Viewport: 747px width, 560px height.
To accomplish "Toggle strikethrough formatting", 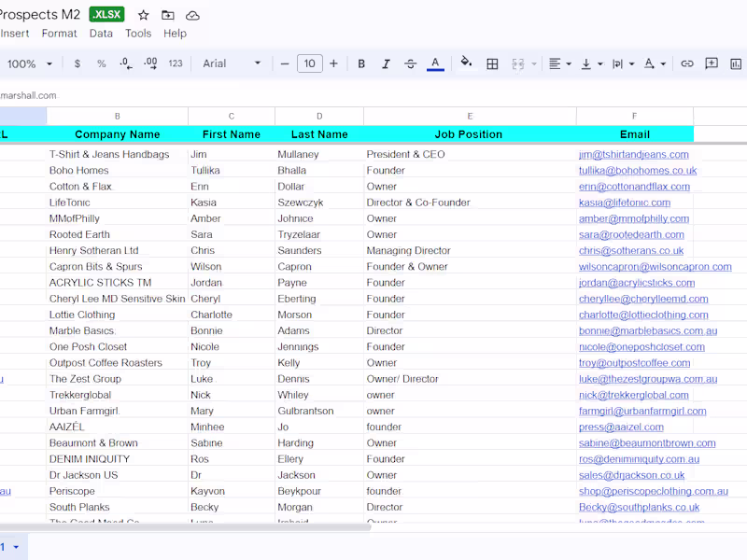I will (x=410, y=63).
